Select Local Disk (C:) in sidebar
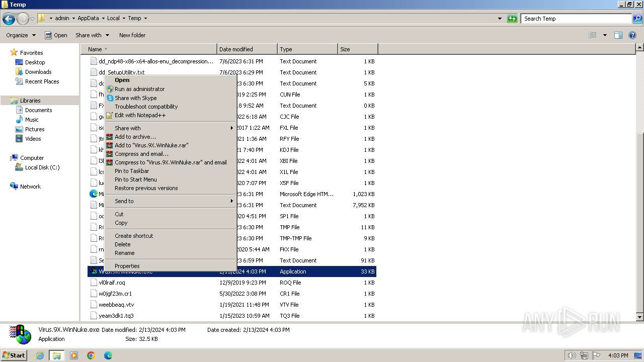This screenshot has height=362, width=644. click(x=42, y=167)
